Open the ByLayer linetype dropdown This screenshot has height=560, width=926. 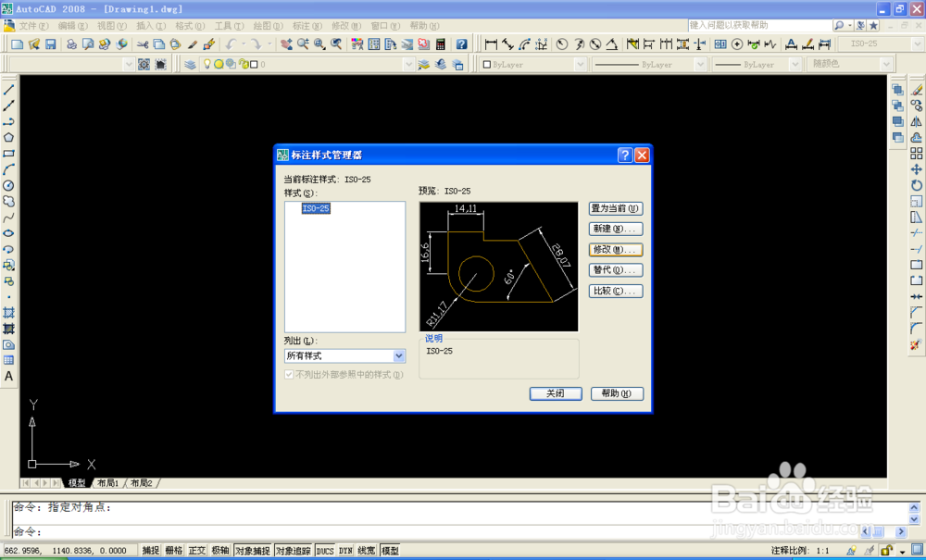click(700, 64)
